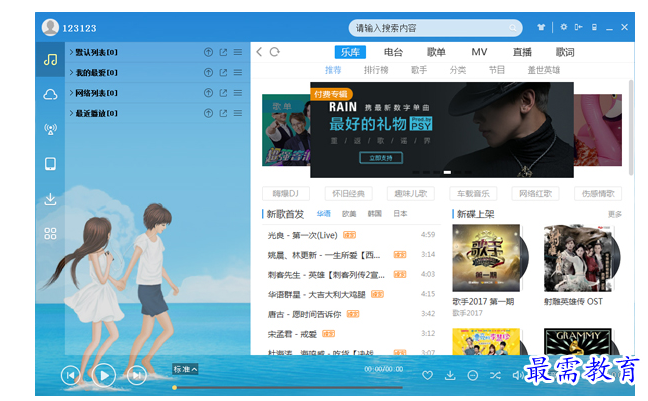This screenshot has height=401, width=648.
Task: Open the download manager sidebar icon
Action: 50,199
